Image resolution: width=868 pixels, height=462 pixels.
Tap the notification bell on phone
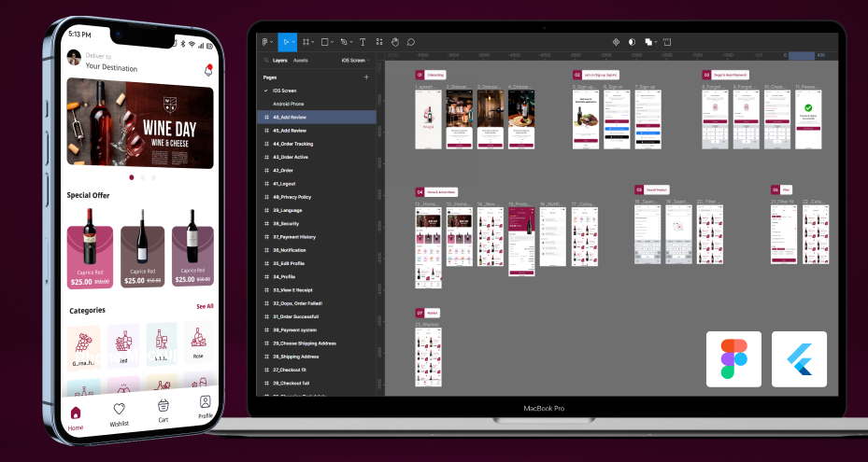point(207,71)
